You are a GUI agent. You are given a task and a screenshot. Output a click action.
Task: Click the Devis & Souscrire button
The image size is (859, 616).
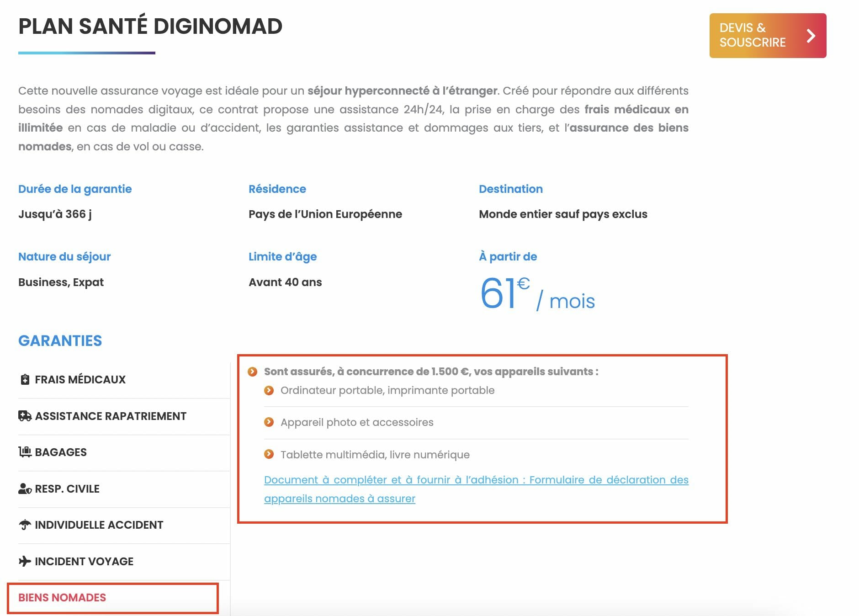(768, 36)
